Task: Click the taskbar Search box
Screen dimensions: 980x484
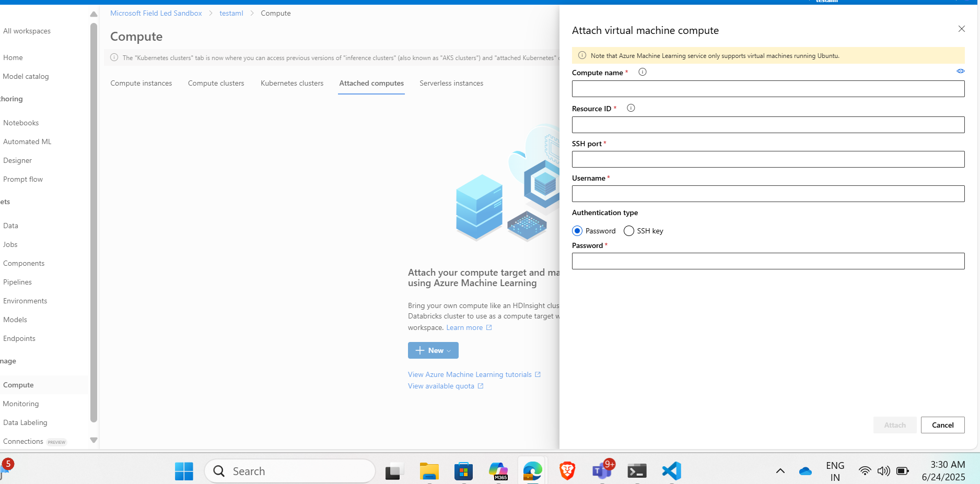Action: point(290,471)
